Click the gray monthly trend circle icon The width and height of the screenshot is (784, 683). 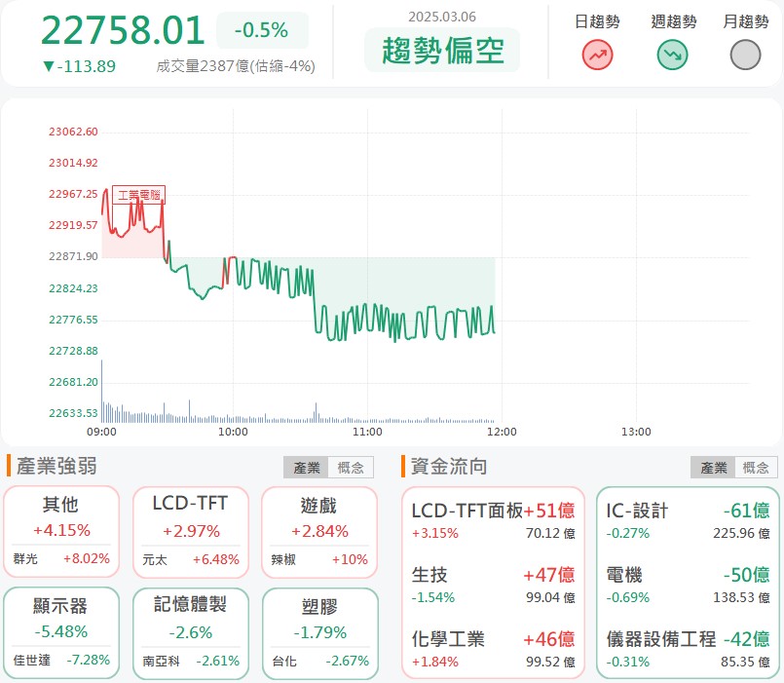745,55
